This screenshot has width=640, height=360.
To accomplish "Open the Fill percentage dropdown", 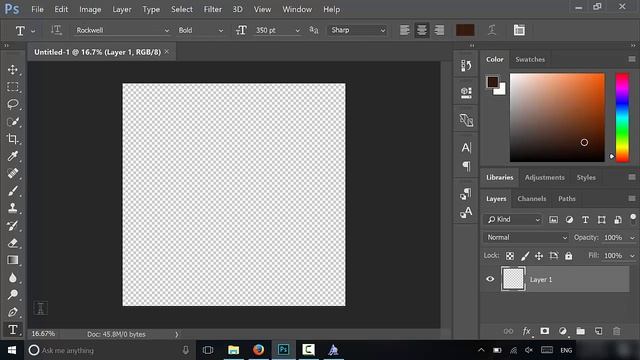I will 632,256.
